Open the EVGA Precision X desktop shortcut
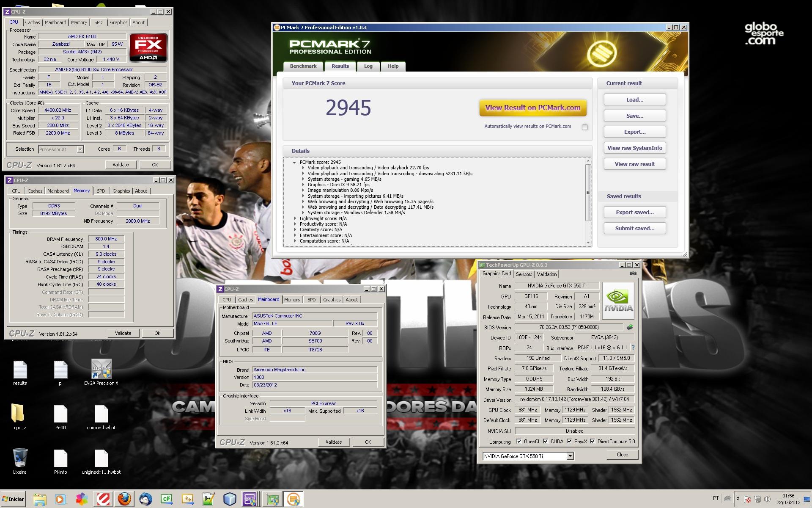This screenshot has height=508, width=812. click(x=101, y=373)
